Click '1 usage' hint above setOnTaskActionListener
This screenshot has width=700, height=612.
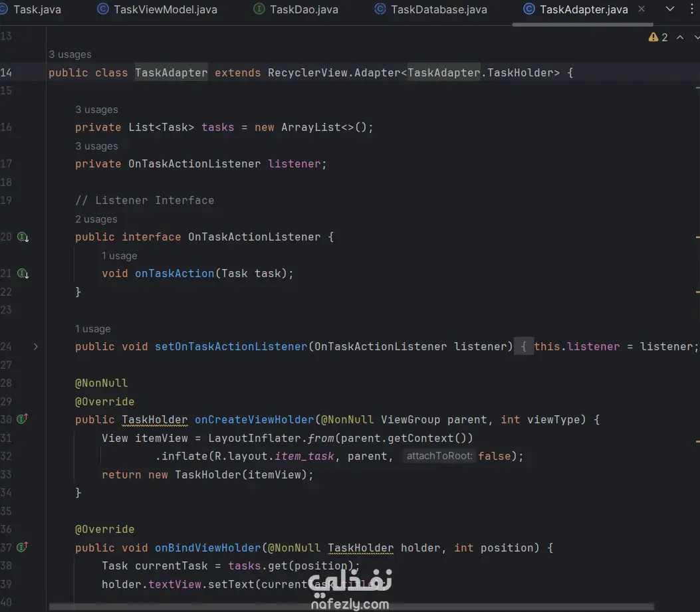click(x=93, y=330)
